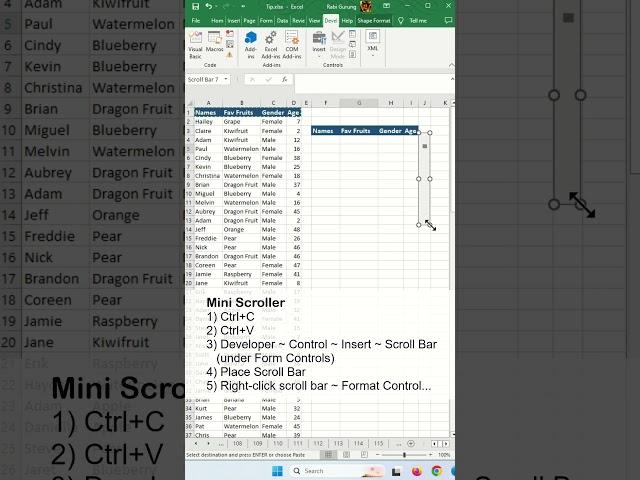This screenshot has width=640, height=480.
Task: Open the Windows Start menu
Action: pos(277,471)
